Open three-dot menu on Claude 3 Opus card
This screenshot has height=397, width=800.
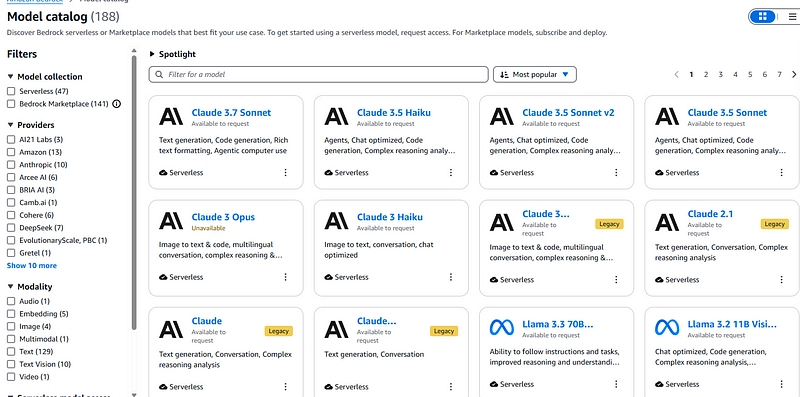tap(285, 277)
